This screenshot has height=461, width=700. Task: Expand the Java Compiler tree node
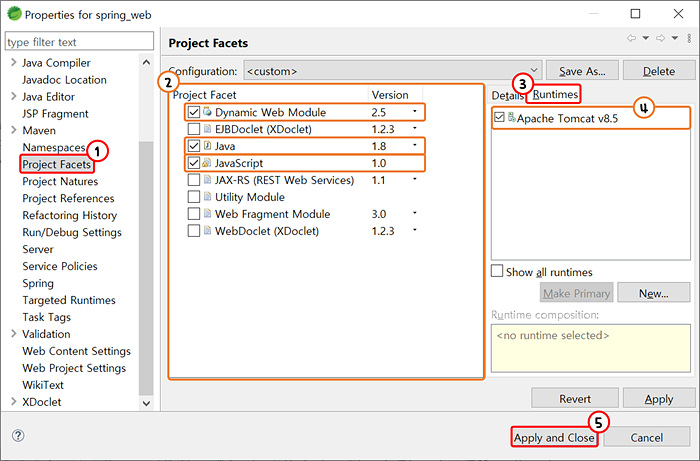(13, 62)
